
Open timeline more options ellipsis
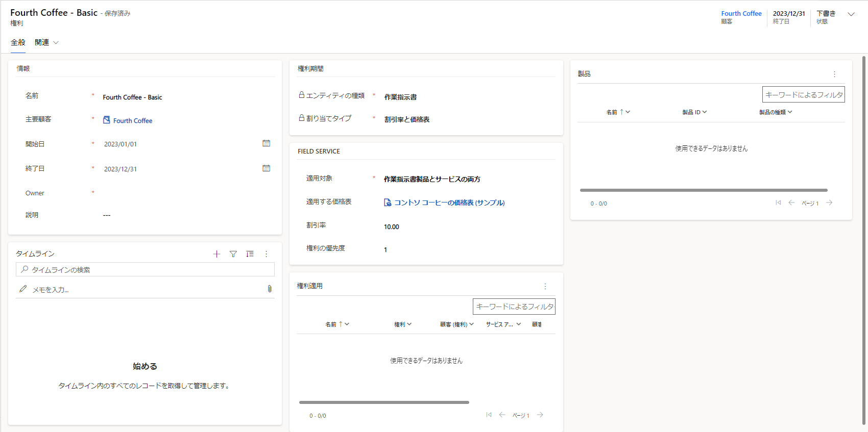pos(266,254)
